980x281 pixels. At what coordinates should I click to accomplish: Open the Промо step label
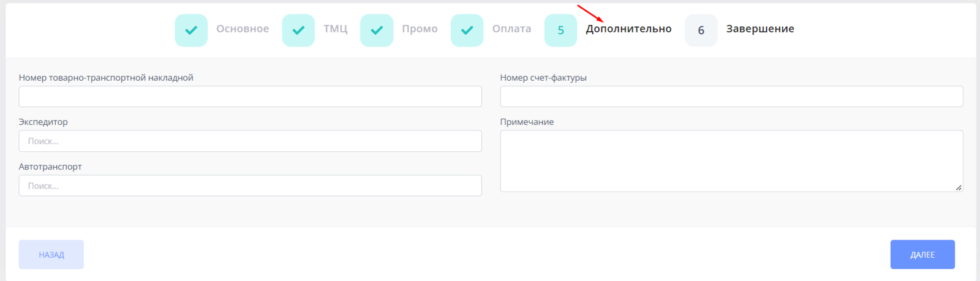click(x=420, y=29)
